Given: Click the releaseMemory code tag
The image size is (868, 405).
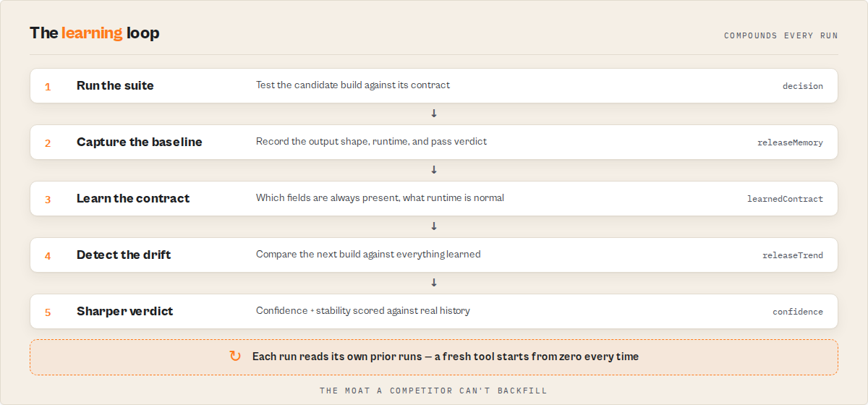Looking at the screenshot, I should [790, 142].
